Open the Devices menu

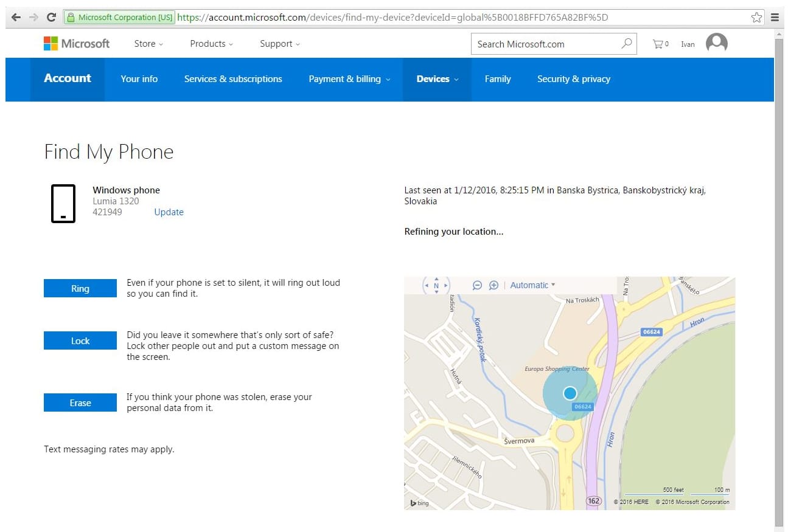(437, 79)
